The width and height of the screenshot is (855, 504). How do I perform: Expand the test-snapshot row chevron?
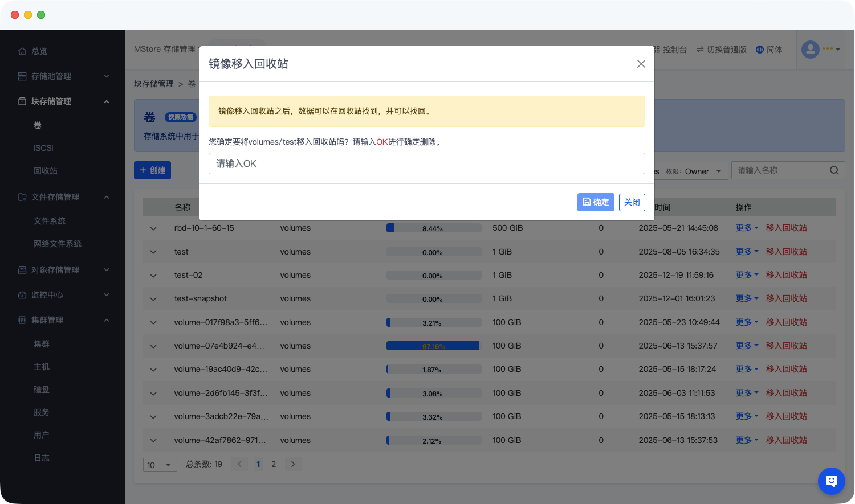pos(153,299)
